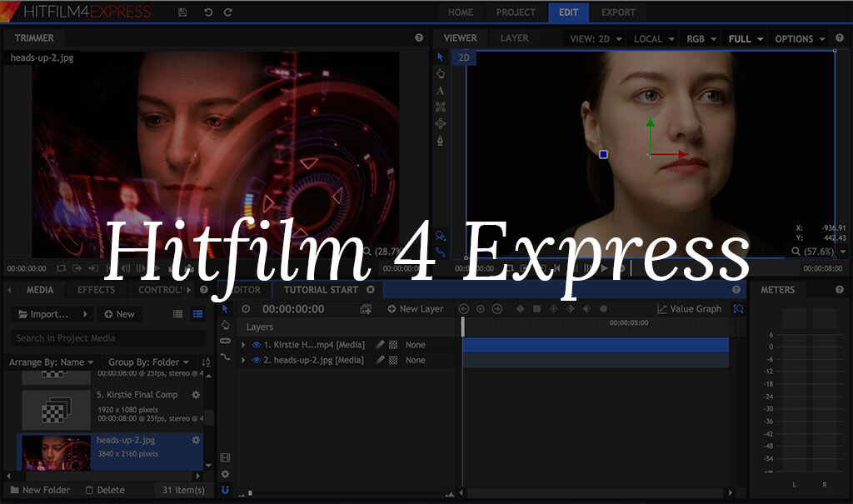
Task: Select the arrow Selection tool in Viewer
Action: coord(440,57)
